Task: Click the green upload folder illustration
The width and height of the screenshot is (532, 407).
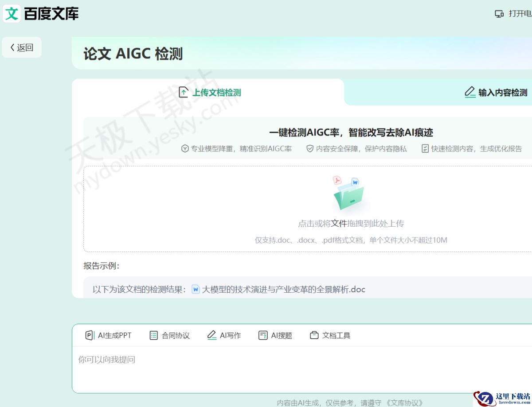Action: [349, 194]
